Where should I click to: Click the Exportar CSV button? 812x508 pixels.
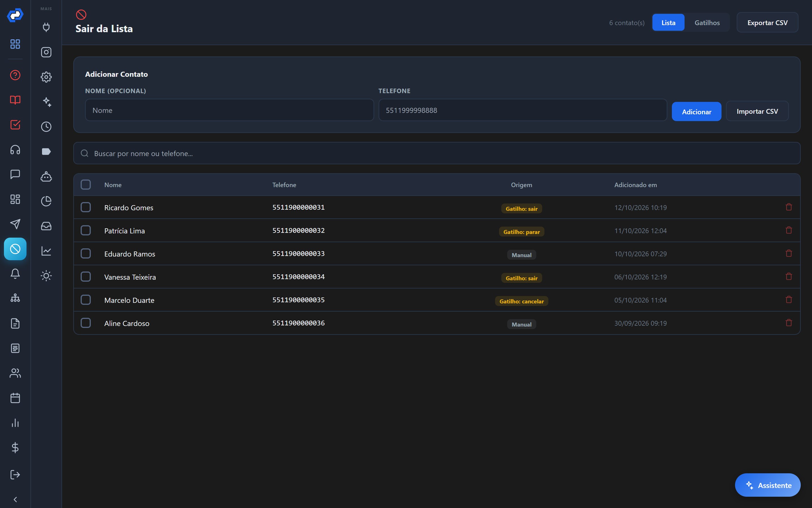tap(767, 23)
